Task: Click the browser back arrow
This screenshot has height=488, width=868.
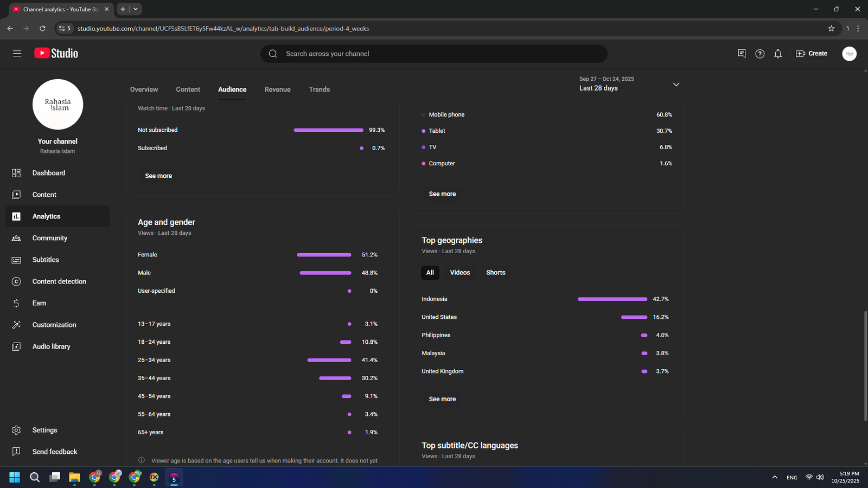Action: coord(10,28)
